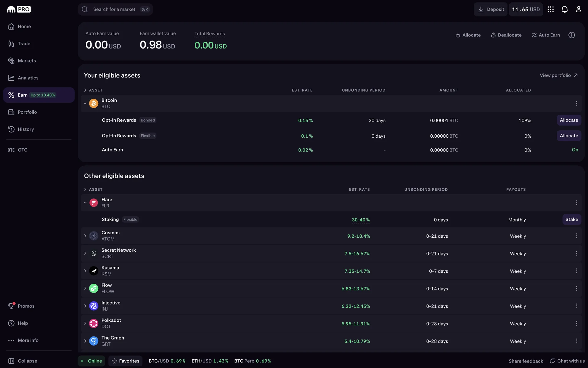Open Auto Earn settings toggle
The width and height of the screenshot is (588, 368).
[546, 35]
